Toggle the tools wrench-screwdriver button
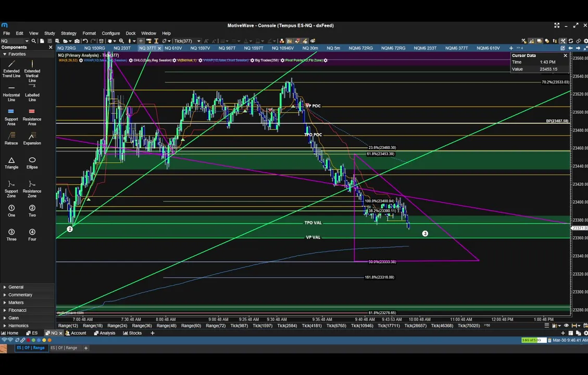588x375 pixels. pyautogui.click(x=563, y=41)
